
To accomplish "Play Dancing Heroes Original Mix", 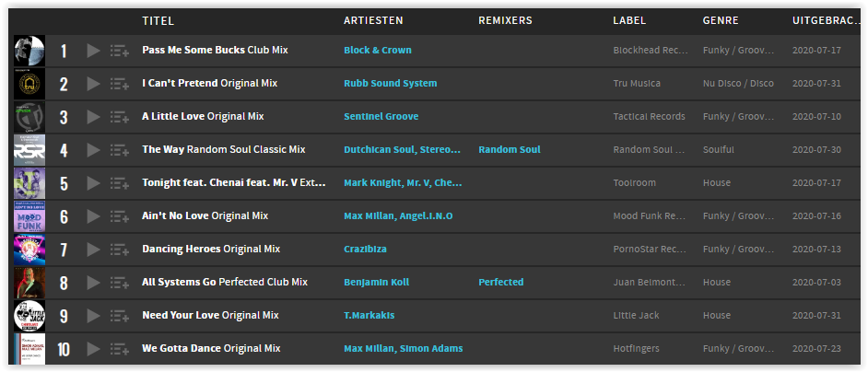I will point(94,250).
